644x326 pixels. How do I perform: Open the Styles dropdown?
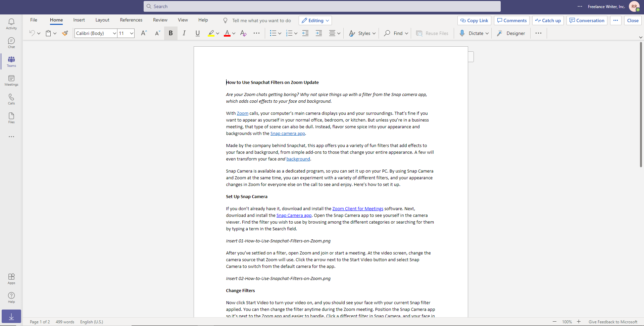click(x=362, y=33)
